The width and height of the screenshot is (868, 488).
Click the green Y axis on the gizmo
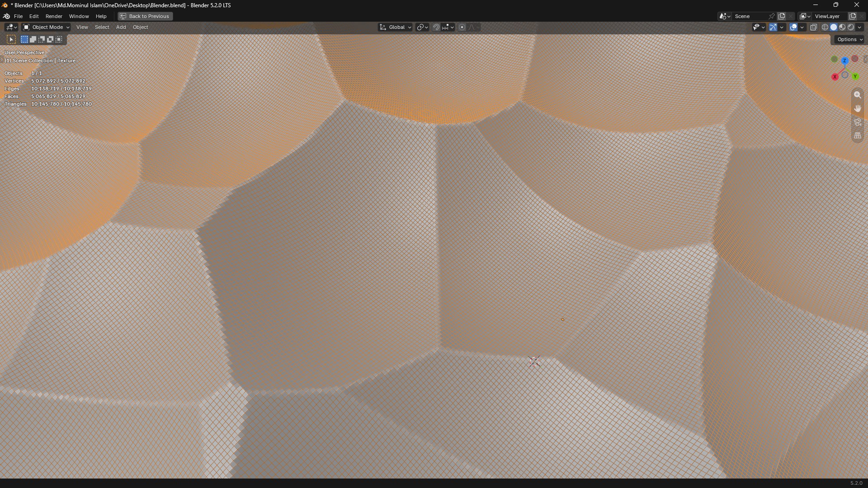pyautogui.click(x=855, y=76)
